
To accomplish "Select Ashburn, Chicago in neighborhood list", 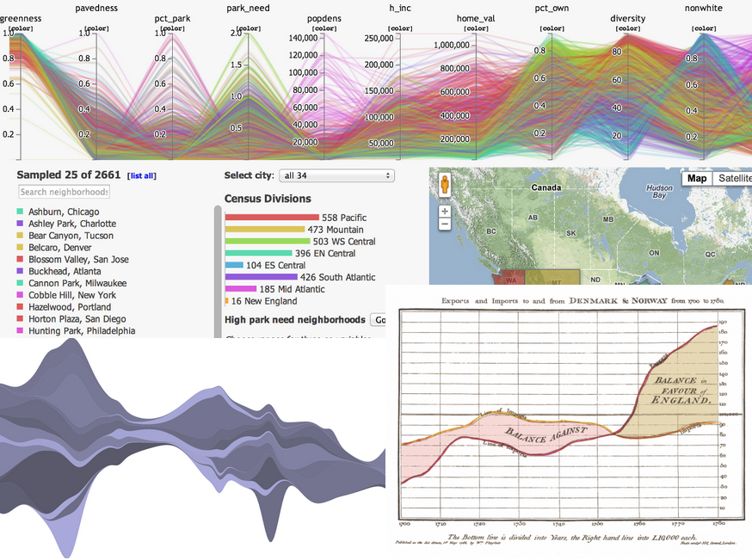I will pos(64,212).
